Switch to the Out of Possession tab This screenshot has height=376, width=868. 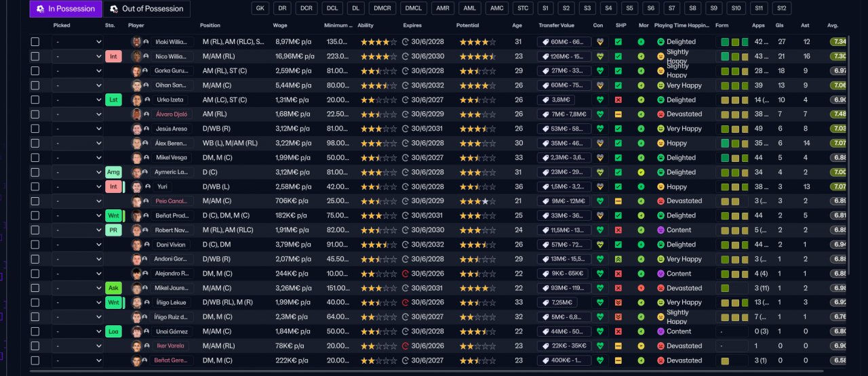(146, 9)
